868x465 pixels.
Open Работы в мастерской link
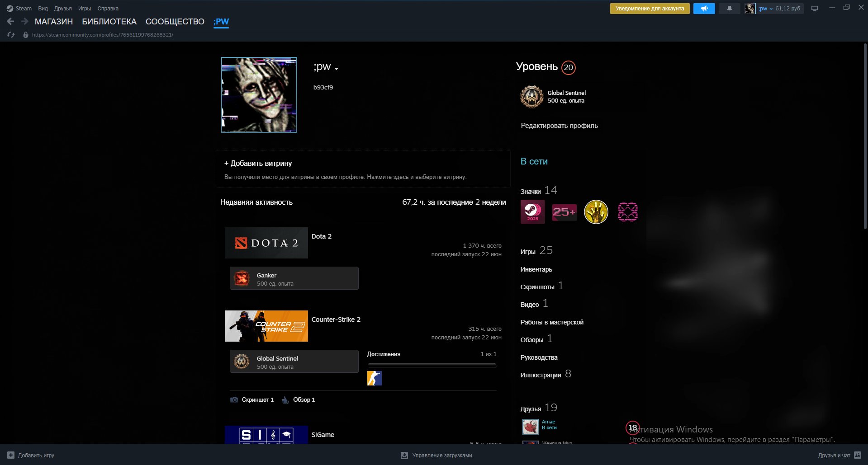pyautogui.click(x=552, y=322)
